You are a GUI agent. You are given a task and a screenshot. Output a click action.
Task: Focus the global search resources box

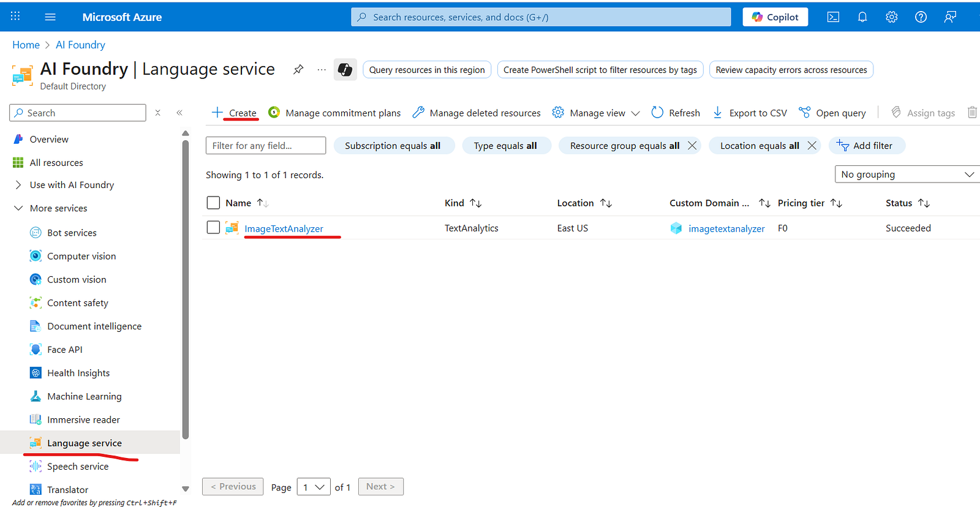point(541,17)
